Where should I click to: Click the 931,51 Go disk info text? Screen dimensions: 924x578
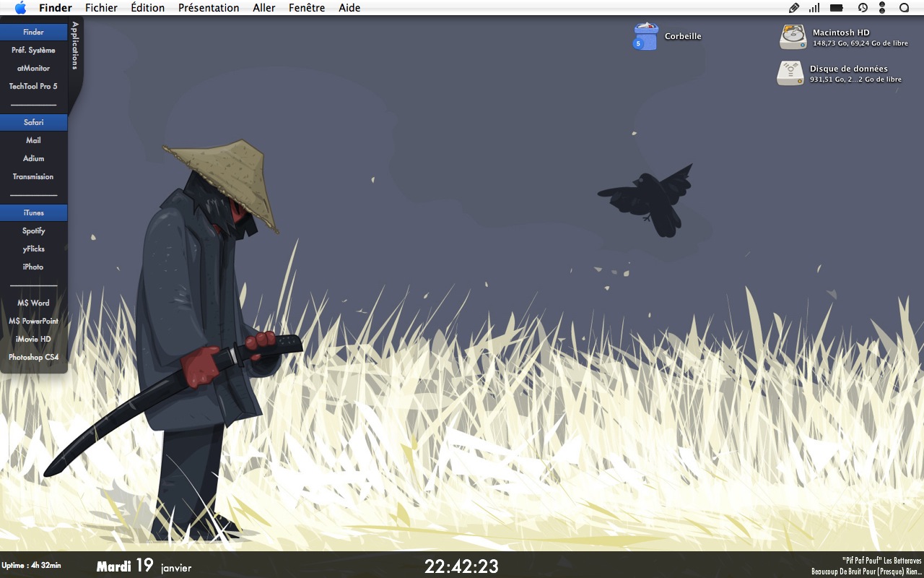(x=855, y=79)
